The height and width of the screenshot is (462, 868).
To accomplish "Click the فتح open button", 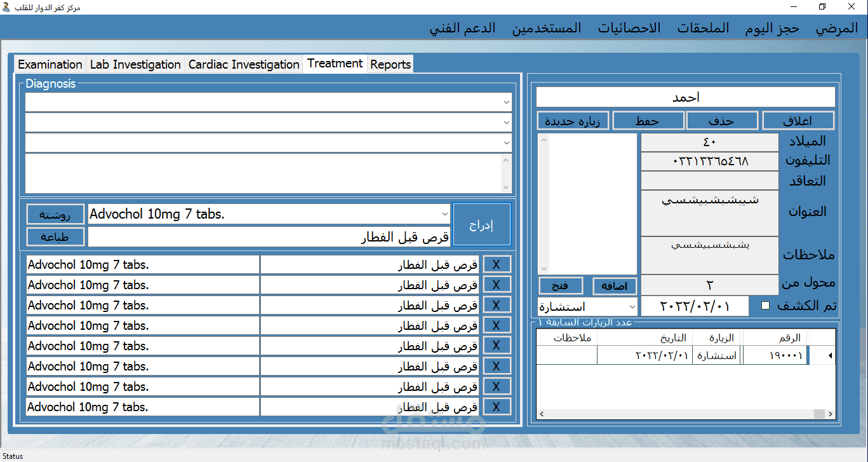I will 561,286.
